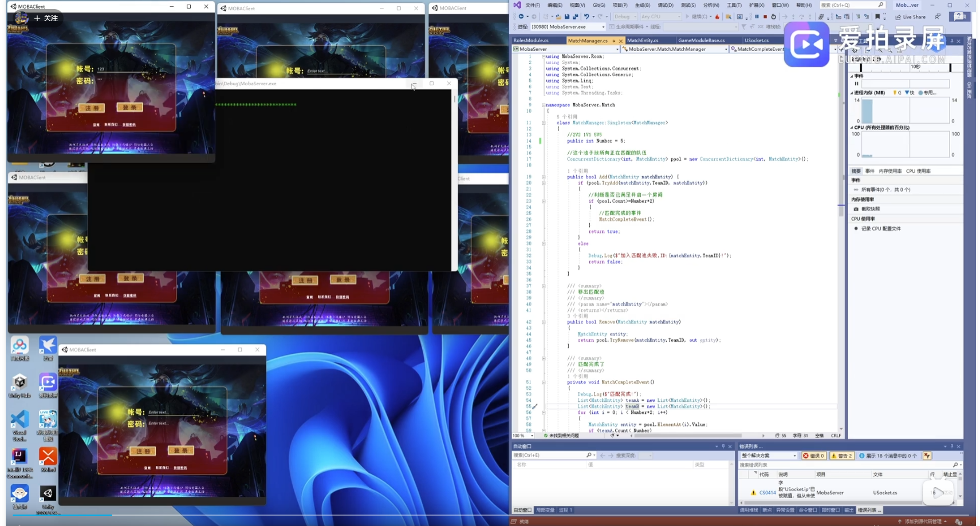Open the 局部变量 locals tab
This screenshot has height=526, width=980.
[545, 510]
